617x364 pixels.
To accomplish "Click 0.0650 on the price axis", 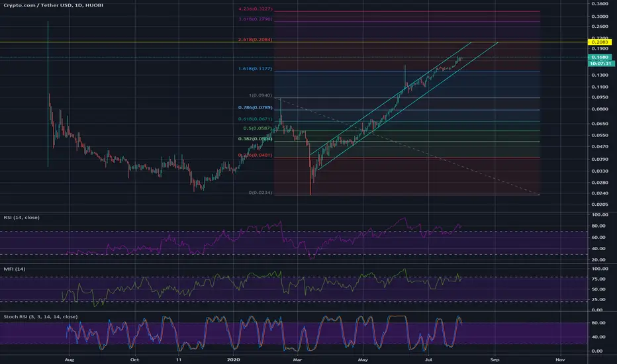I will click(x=600, y=124).
